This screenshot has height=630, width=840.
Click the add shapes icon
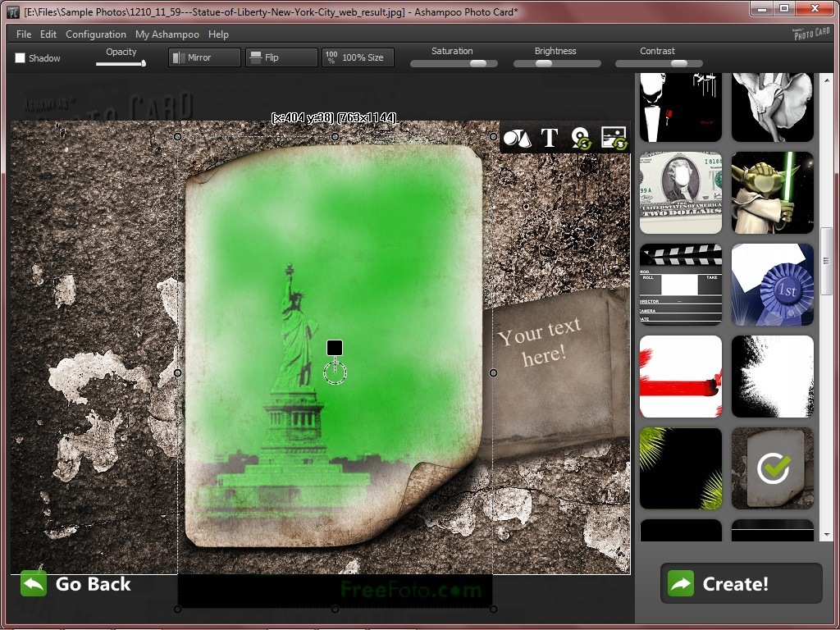point(518,139)
